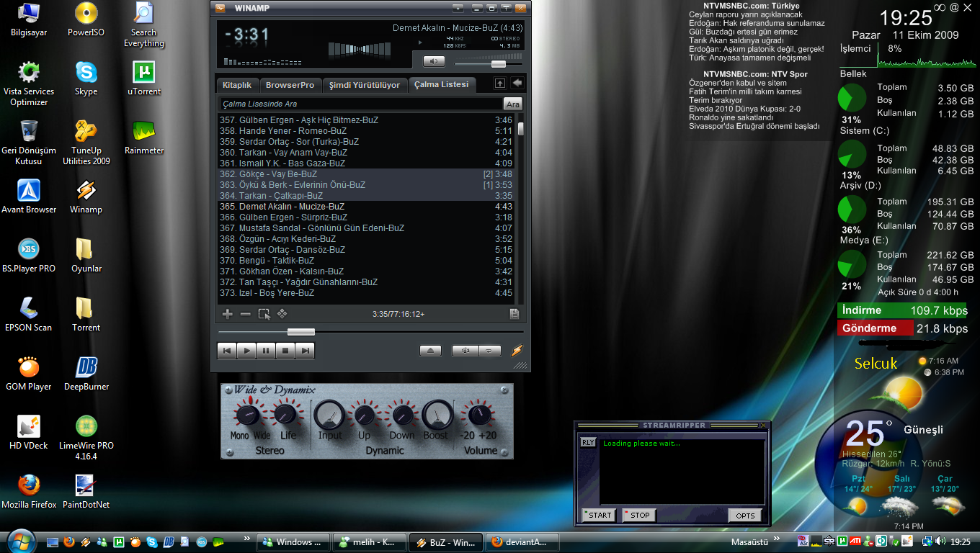
Task: Select track 360. Tarkan - Vay Anam Vay-BuZ
Action: pyautogui.click(x=366, y=153)
